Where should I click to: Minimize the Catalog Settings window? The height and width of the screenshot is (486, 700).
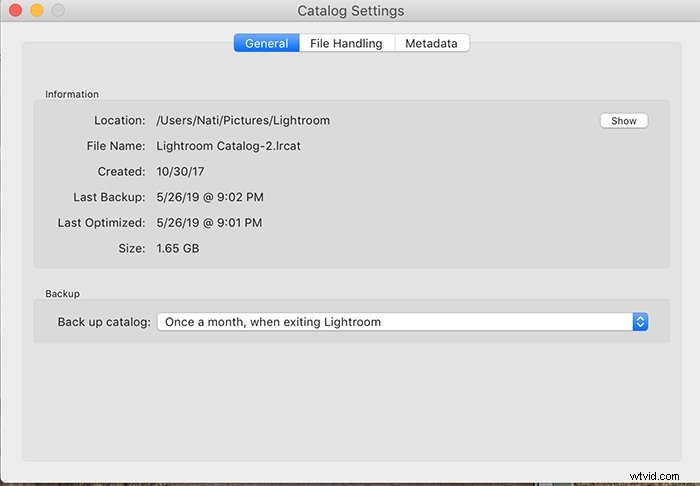[37, 10]
